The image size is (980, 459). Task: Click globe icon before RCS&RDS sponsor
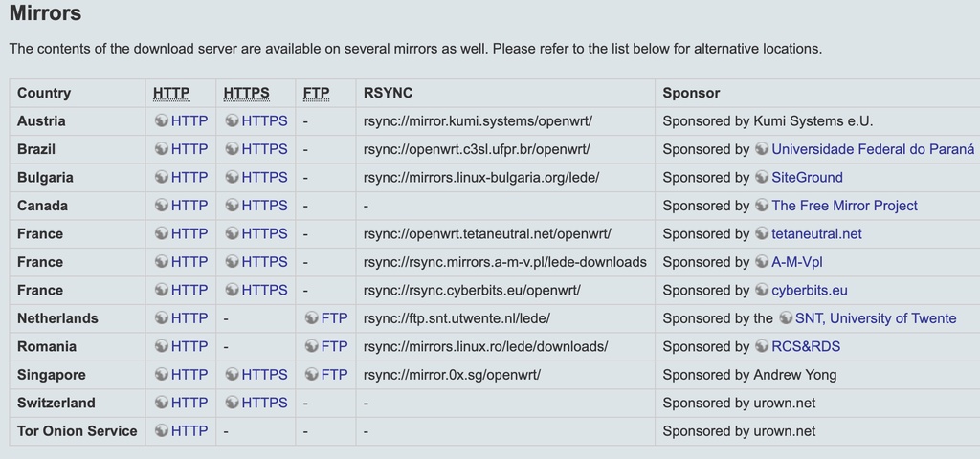tap(762, 346)
